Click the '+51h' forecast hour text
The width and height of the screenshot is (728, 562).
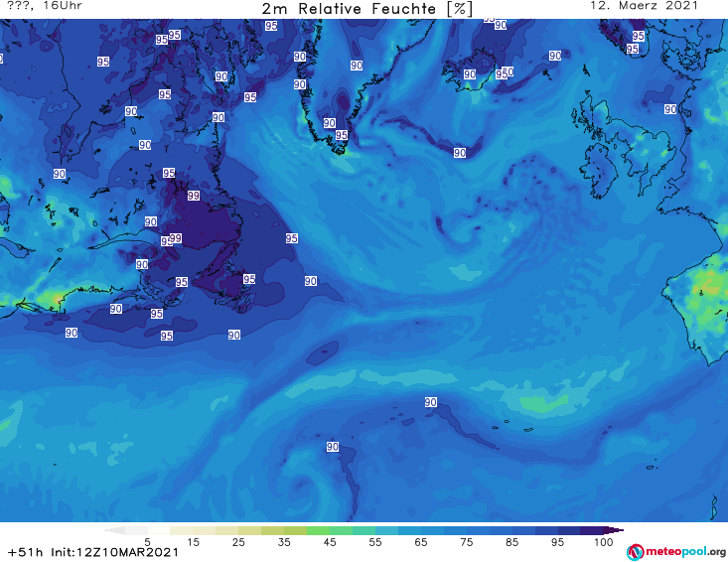[x=26, y=552]
